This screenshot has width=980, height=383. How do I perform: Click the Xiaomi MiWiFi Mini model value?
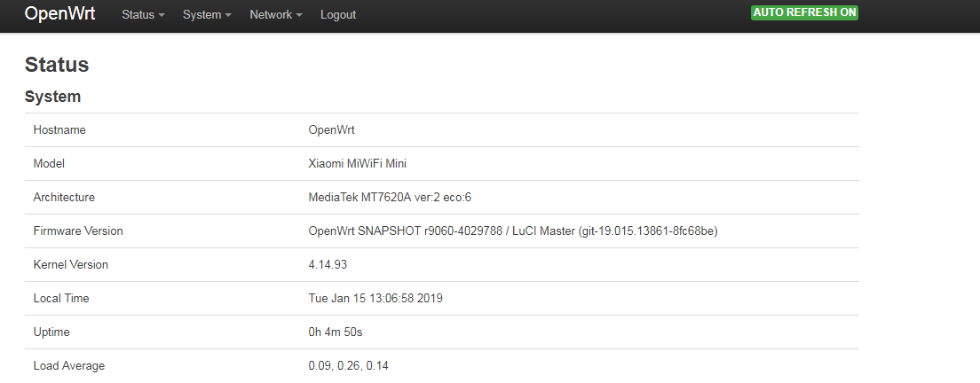[357, 163]
